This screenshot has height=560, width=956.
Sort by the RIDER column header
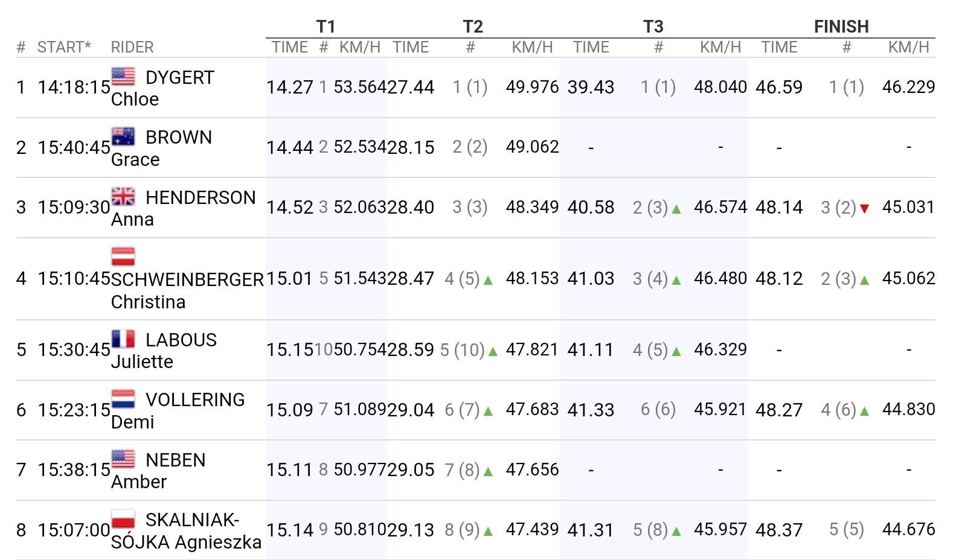[x=132, y=47]
